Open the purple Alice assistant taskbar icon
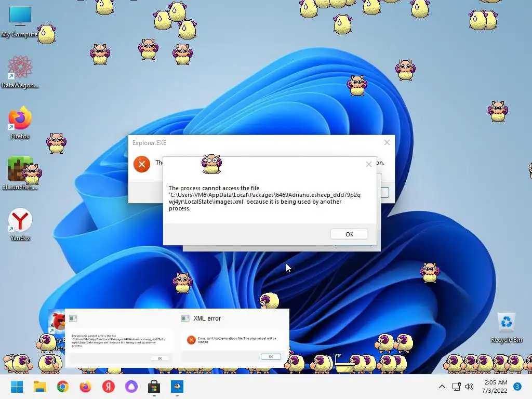This screenshot has height=399, width=532. click(131, 387)
